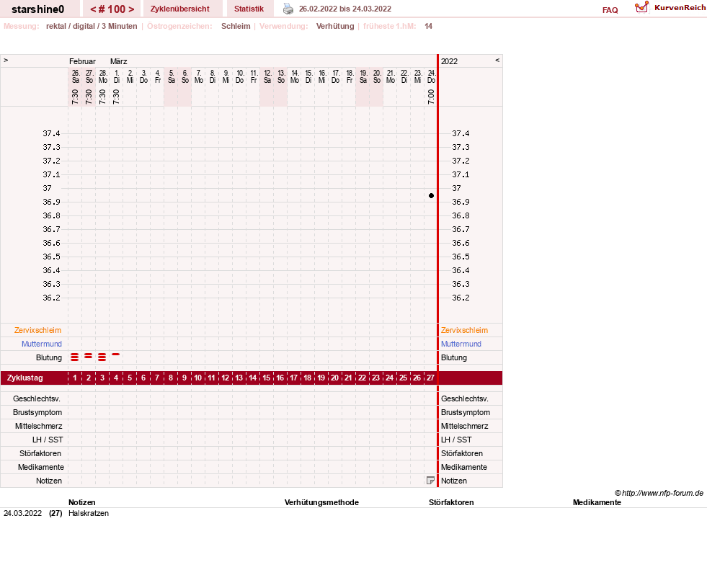707x588 pixels.
Task: Click the left Störfaktoren row label
Action: (40, 453)
